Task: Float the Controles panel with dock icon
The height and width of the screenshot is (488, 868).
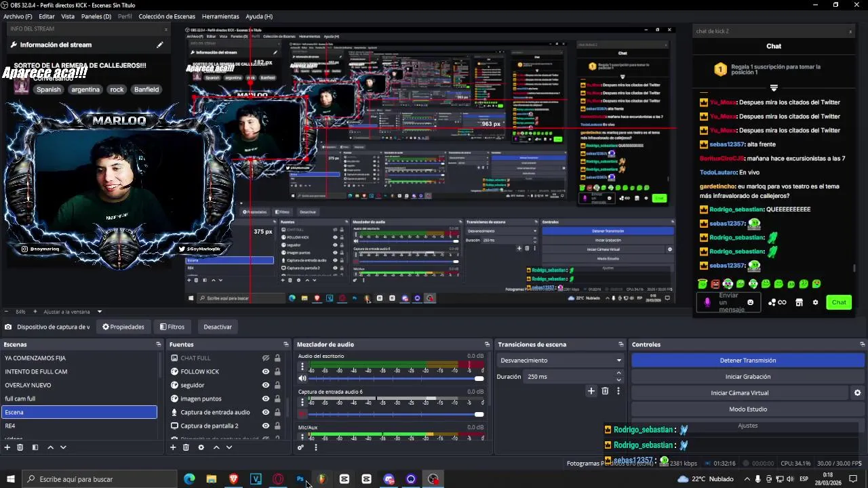Action: 863,344
